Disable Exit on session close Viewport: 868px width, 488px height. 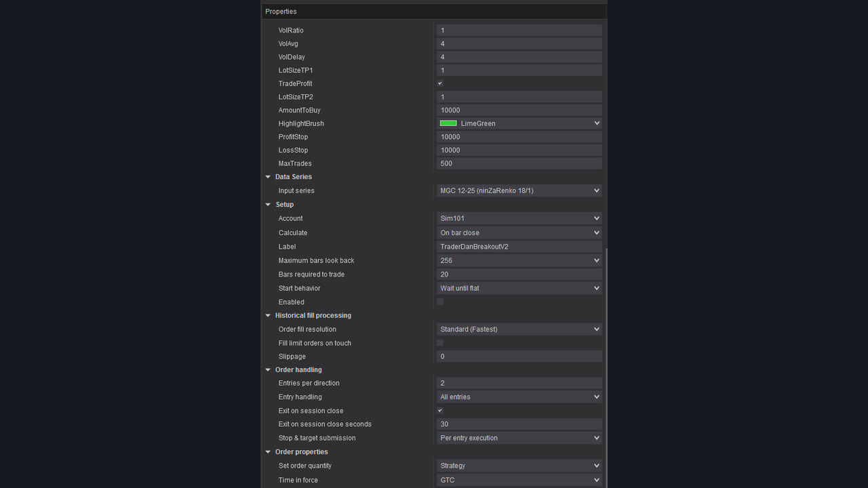click(x=439, y=410)
